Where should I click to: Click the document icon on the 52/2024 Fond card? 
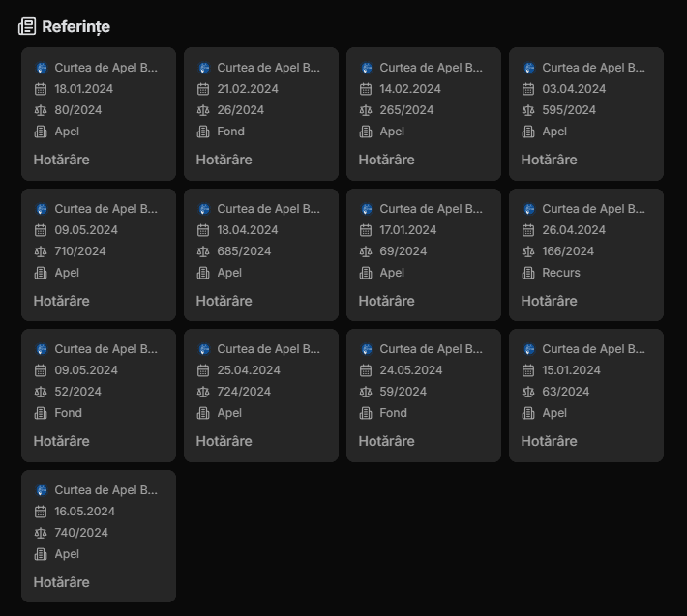[41, 413]
